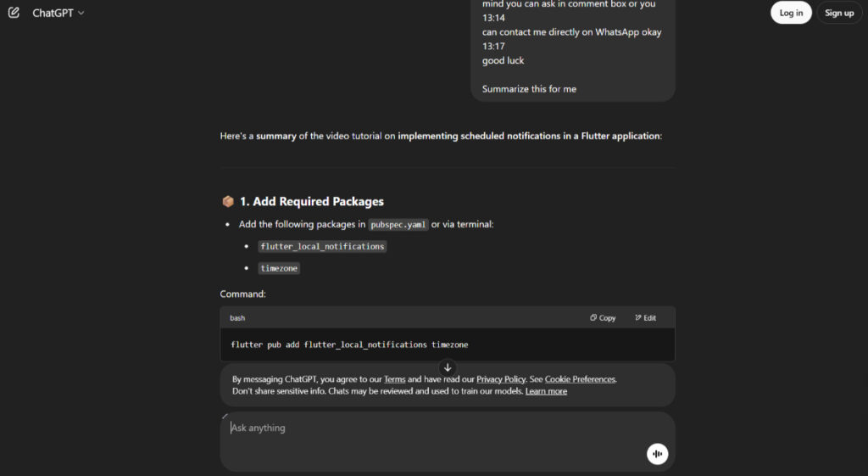
Task: Click the flutter_local_notifications code chip
Action: click(x=322, y=247)
